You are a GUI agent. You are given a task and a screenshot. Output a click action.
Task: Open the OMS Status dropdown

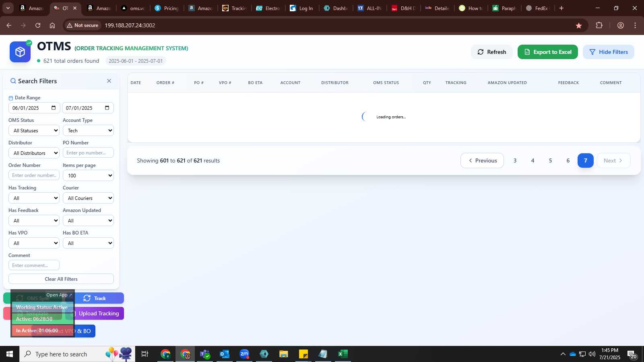[x=34, y=130]
